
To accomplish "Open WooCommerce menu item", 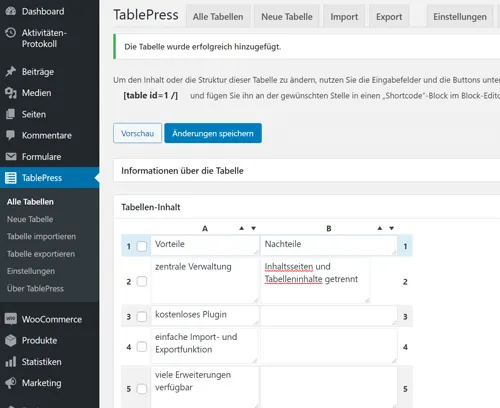I will [52, 319].
